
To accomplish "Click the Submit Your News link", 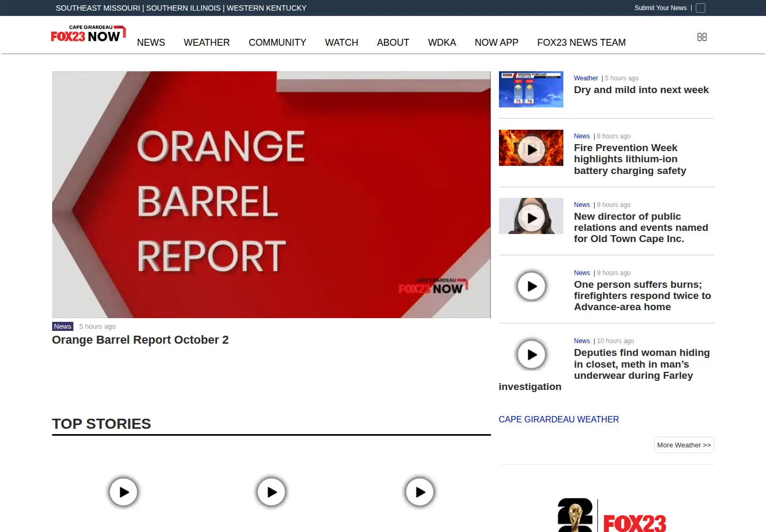I will tap(661, 8).
